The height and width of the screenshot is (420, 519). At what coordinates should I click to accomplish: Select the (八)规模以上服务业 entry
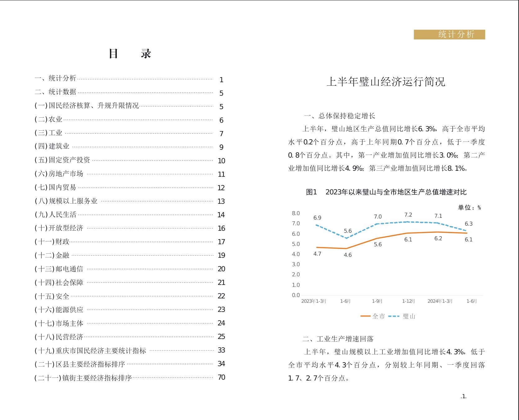pyautogui.click(x=130, y=201)
